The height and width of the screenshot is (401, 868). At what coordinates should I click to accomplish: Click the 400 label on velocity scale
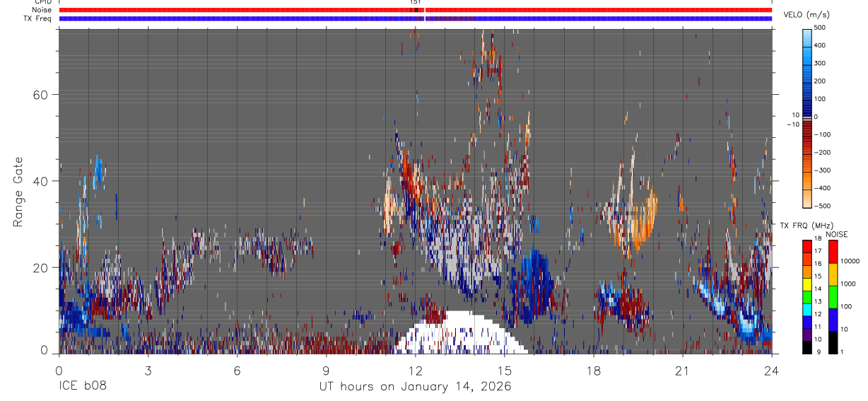[821, 45]
